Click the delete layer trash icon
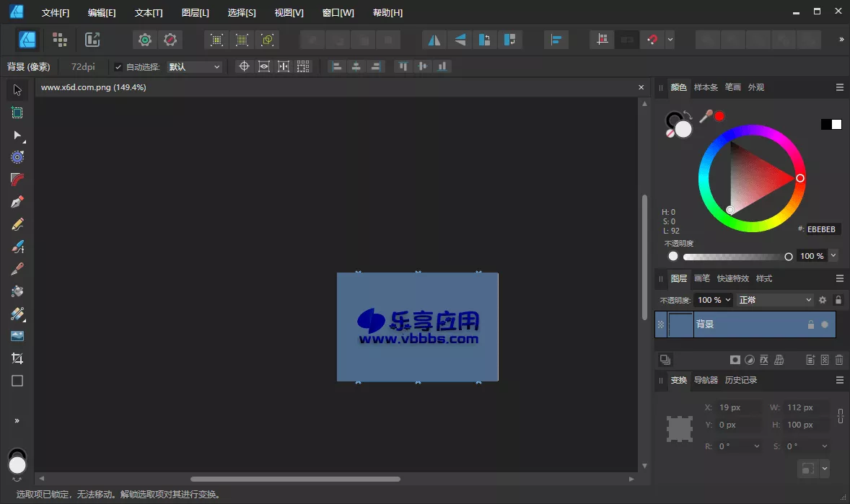 click(x=838, y=359)
